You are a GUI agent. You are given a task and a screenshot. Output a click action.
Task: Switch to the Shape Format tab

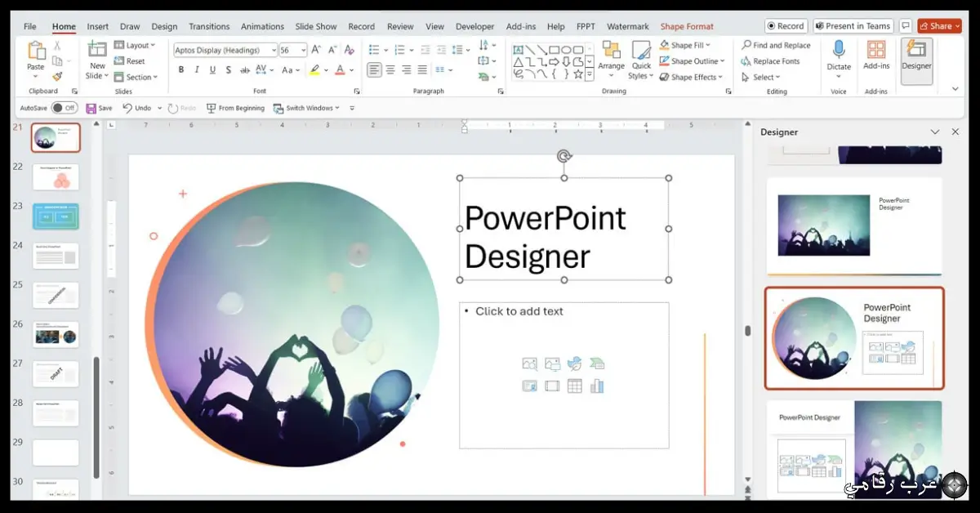tap(687, 26)
